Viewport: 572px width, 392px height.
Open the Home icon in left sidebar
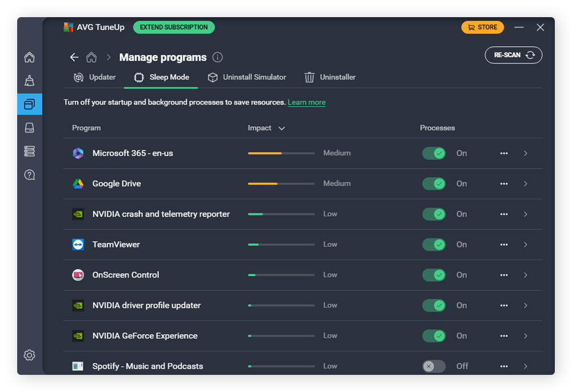pos(30,57)
